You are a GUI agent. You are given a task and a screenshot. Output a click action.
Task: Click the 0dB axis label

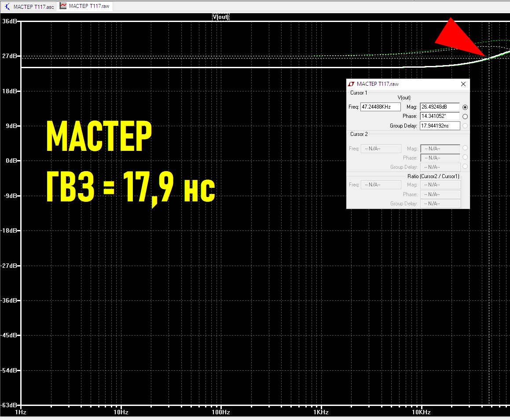[12, 161]
